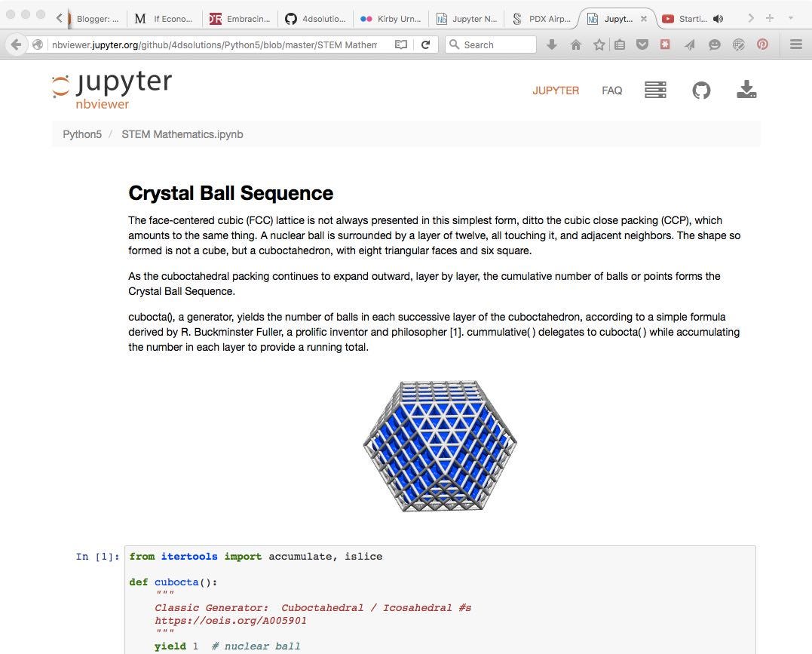
Task: Click into the browser Search box
Action: pyautogui.click(x=490, y=45)
